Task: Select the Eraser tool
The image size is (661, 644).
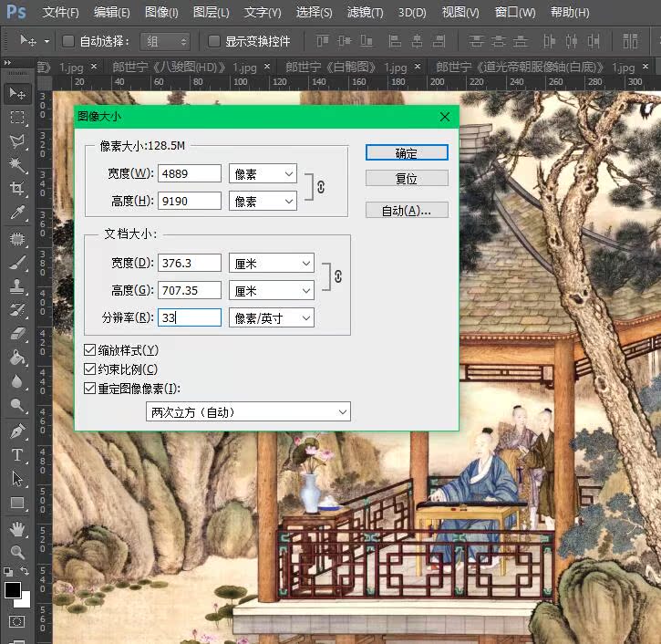Action: click(x=17, y=334)
